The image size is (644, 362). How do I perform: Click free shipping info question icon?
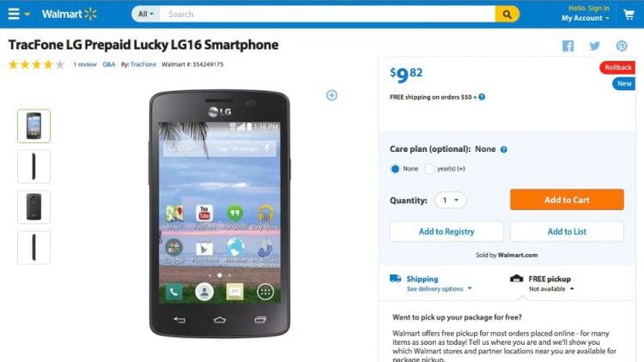click(482, 97)
